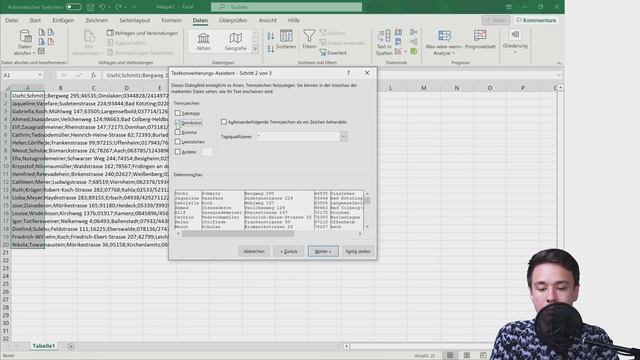Click the Text in Spalten icon
The width and height of the screenshot is (640, 360).
tap(384, 36)
